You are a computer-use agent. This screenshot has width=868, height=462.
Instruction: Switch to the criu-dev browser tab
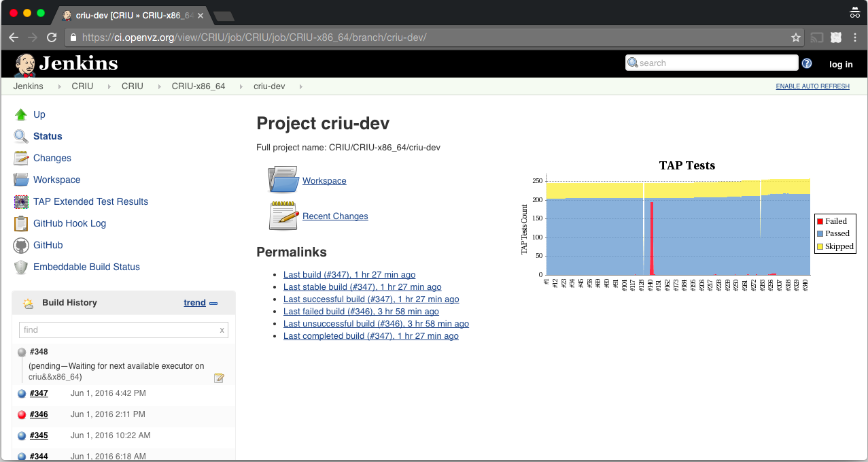[x=133, y=14]
